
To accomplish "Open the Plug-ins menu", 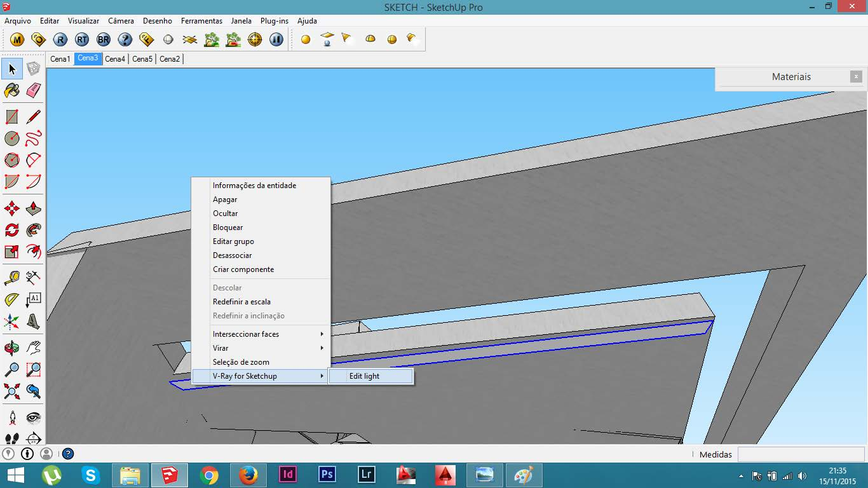I will pyautogui.click(x=275, y=21).
